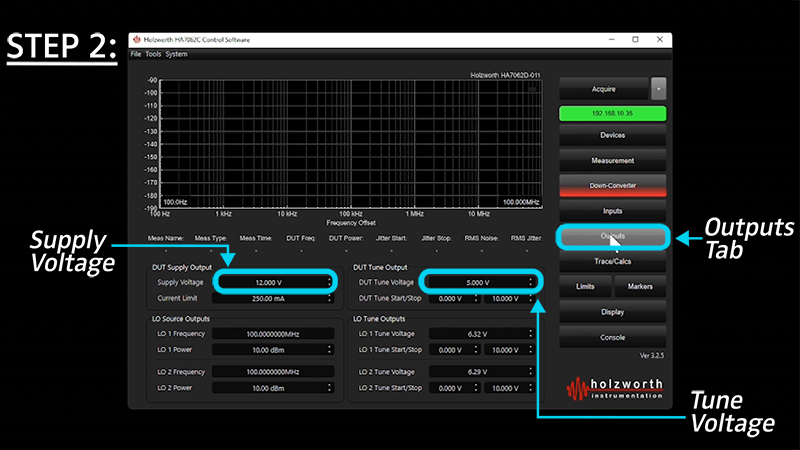This screenshot has height=450, width=800.
Task: Click the Holzworth HA7062D-011 plot title
Action: coord(505,76)
